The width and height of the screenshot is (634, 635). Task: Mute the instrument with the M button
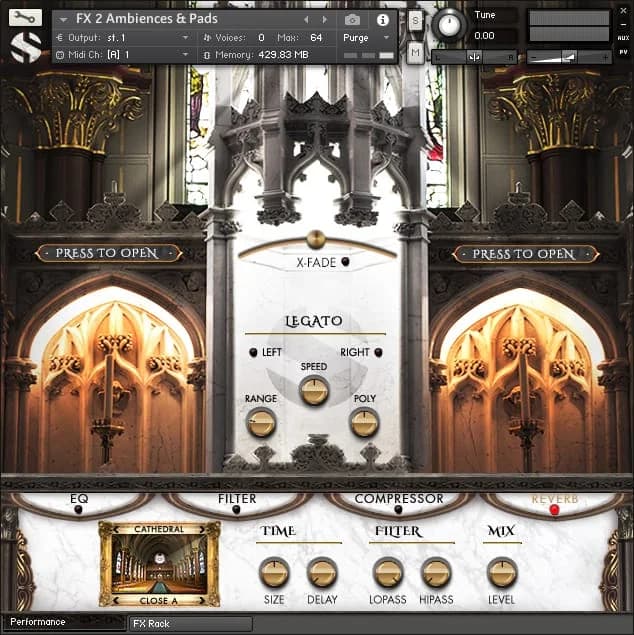coord(415,51)
